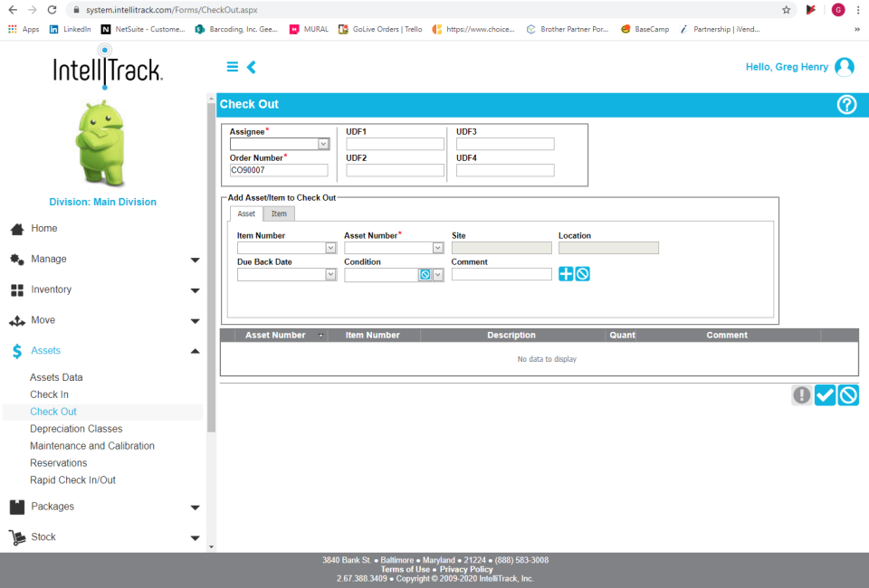Open LinkedIn bookmark
The height and width of the screenshot is (588, 869).
[70, 29]
